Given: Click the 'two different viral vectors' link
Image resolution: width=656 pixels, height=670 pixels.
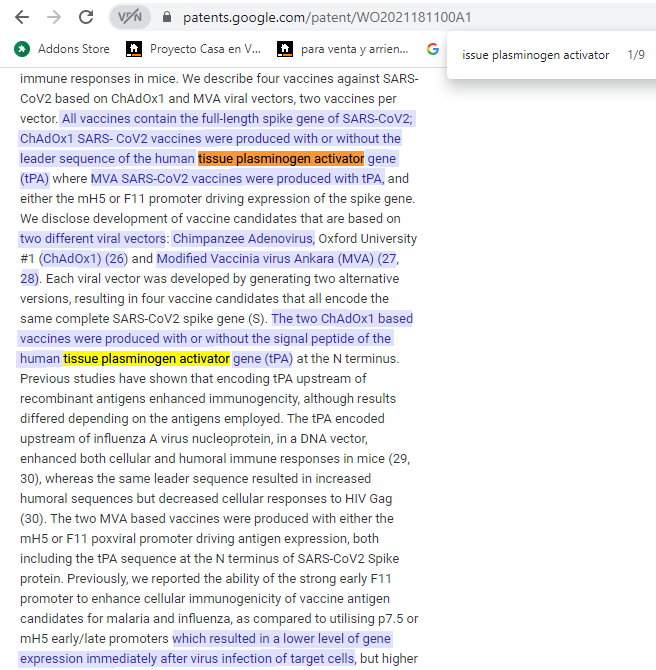Looking at the screenshot, I should point(93,239).
